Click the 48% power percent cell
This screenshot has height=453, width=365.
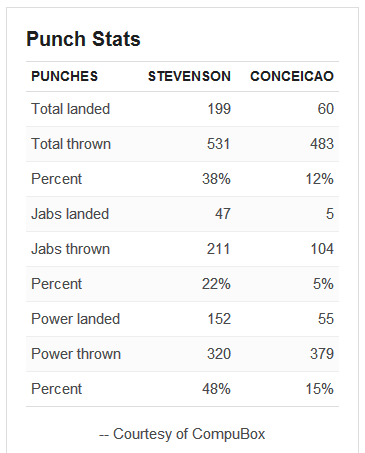216,389
